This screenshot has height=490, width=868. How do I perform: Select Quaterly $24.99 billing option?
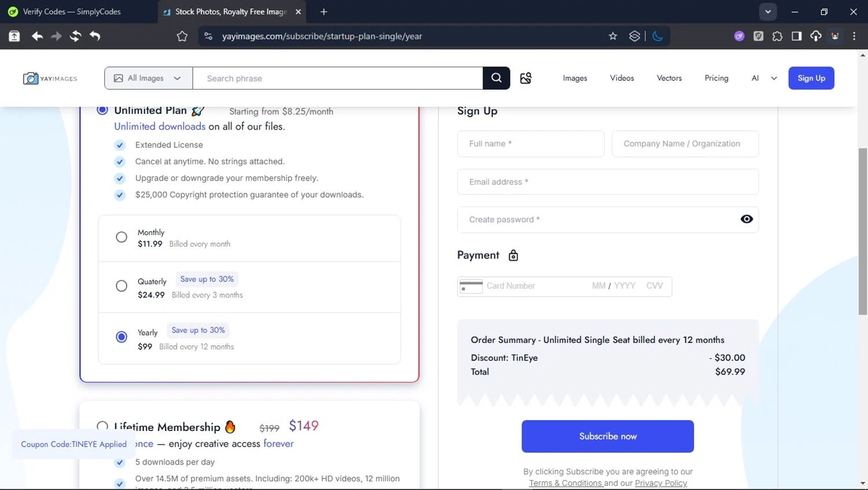pyautogui.click(x=122, y=286)
